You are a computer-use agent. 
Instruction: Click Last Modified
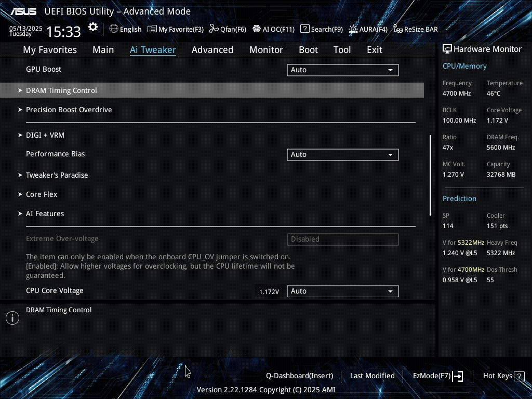(372, 376)
